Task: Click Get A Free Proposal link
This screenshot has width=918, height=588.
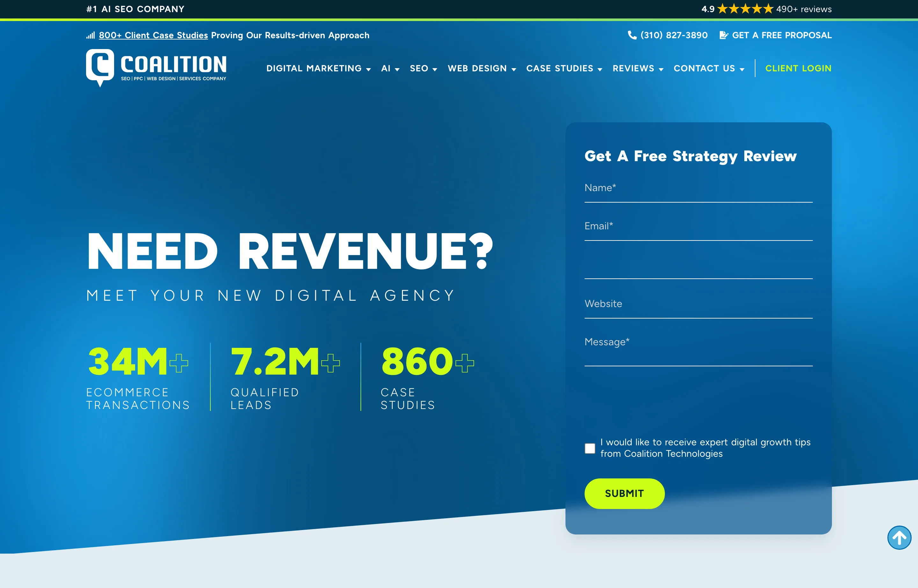Action: [782, 35]
